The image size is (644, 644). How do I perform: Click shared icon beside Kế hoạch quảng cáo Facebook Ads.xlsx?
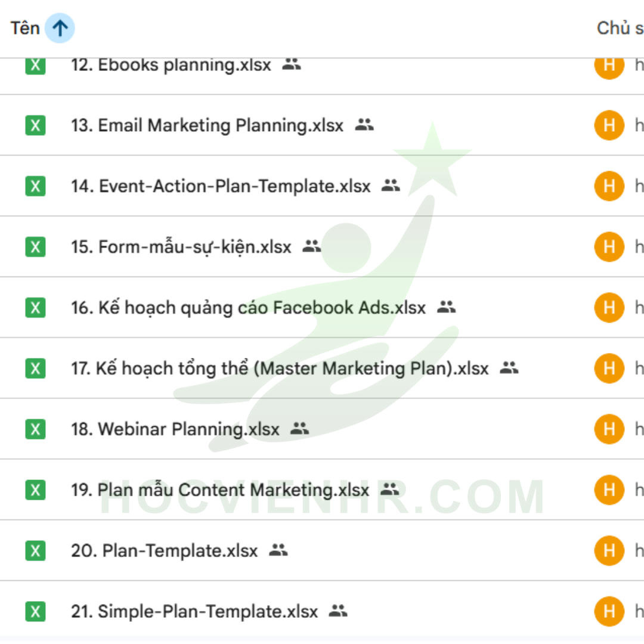click(447, 307)
